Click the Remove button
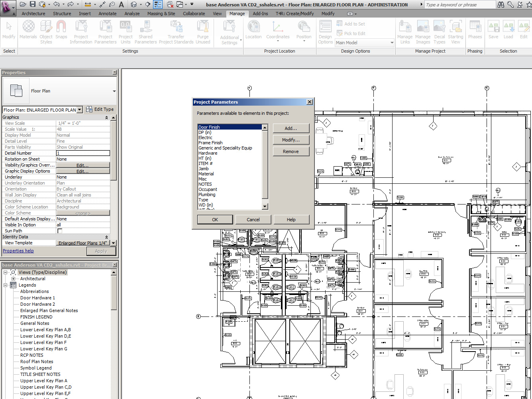 tap(291, 151)
